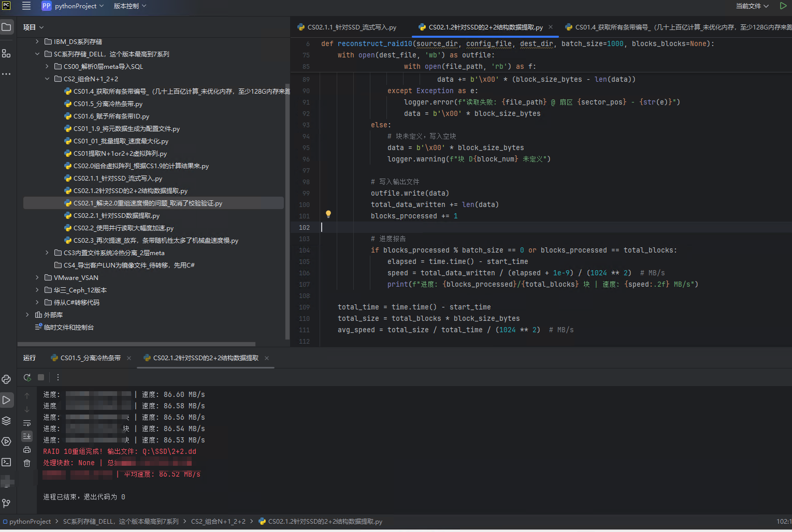This screenshot has height=532, width=792.
Task: Click the trash Clear All icon
Action: point(27,463)
